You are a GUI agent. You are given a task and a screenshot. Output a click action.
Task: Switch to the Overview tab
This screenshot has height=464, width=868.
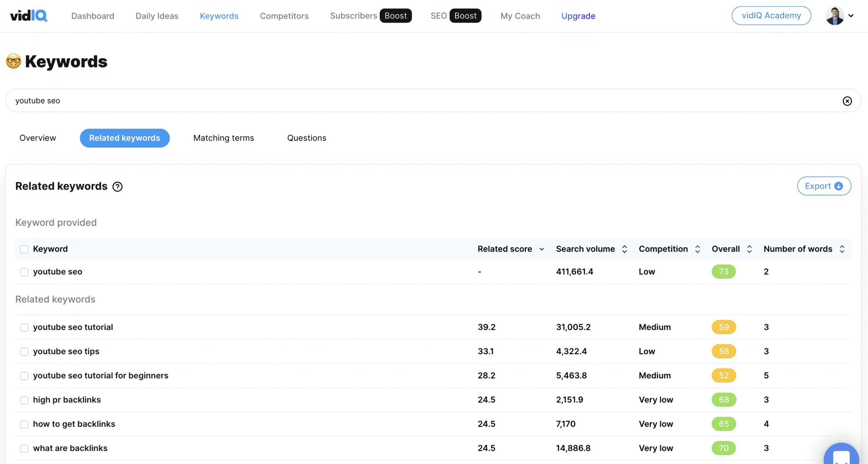tap(38, 138)
